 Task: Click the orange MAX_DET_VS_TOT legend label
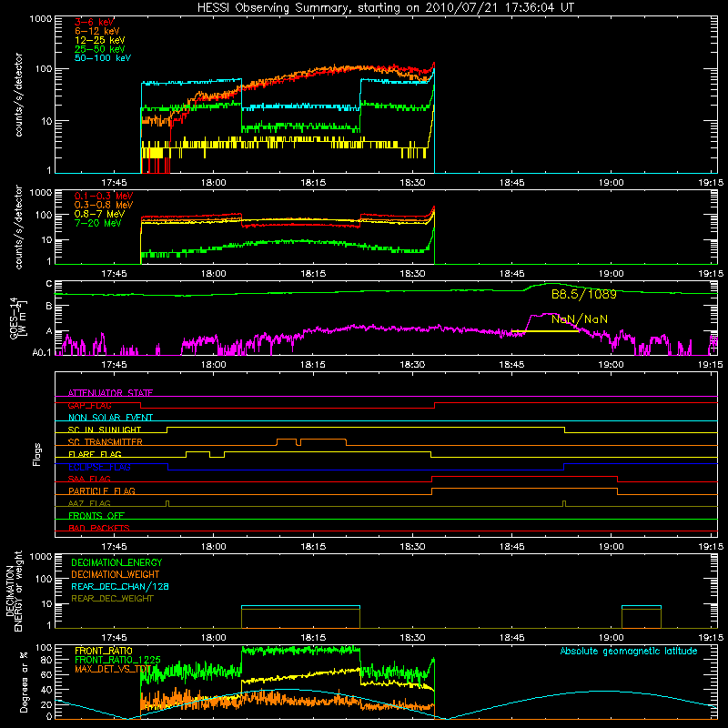(113, 669)
